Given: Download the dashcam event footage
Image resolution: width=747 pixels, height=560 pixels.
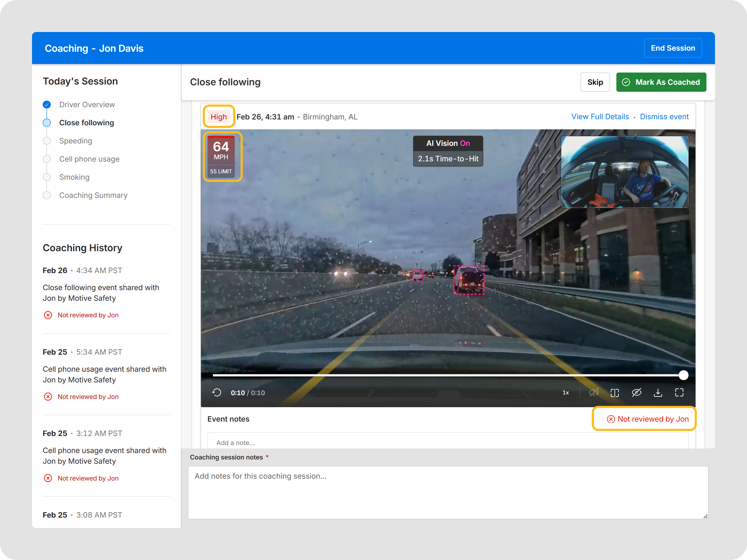Looking at the screenshot, I should (658, 393).
